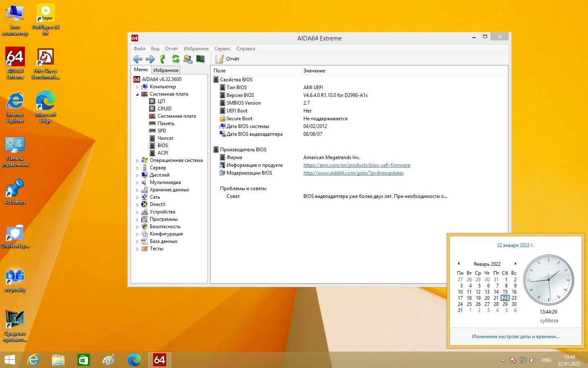This screenshot has height=368, width=588.
Task: Switch to the Избранное tab beside Меню
Action: pos(166,70)
